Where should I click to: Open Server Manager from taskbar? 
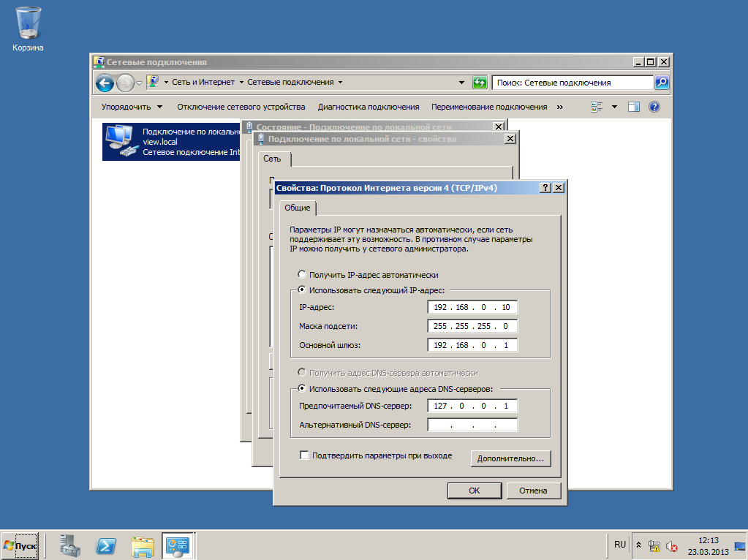pos(71,545)
